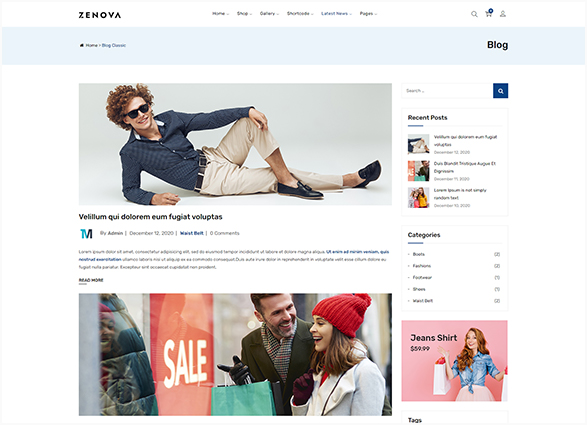Image resolution: width=587 pixels, height=425 pixels.
Task: Click the home icon in breadcrumb
Action: coord(81,45)
